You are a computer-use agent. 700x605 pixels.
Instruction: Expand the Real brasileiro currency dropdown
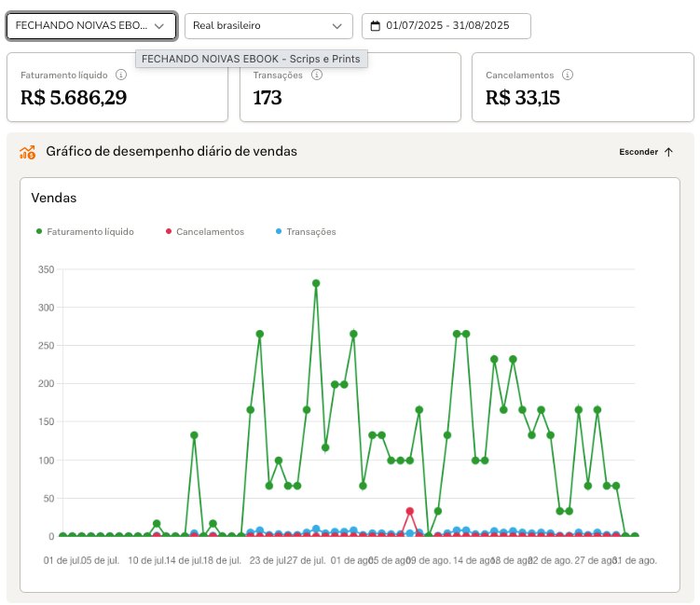tap(268, 26)
